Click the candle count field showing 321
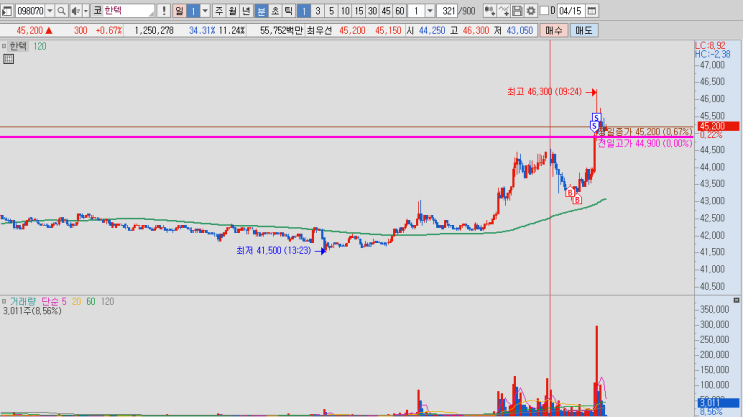 pyautogui.click(x=446, y=10)
